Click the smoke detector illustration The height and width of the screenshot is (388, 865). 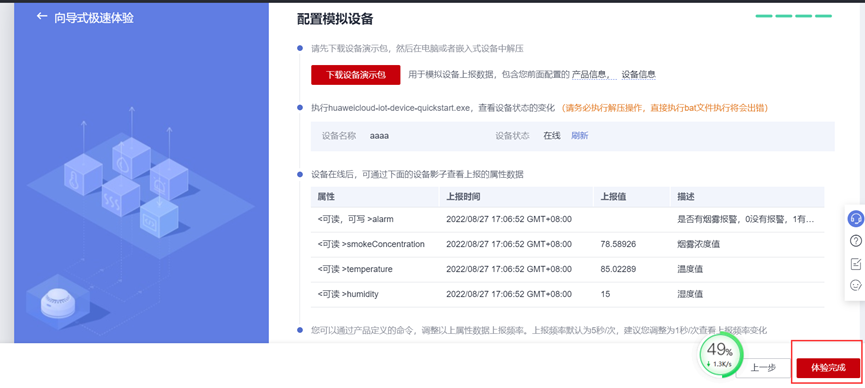click(x=57, y=304)
